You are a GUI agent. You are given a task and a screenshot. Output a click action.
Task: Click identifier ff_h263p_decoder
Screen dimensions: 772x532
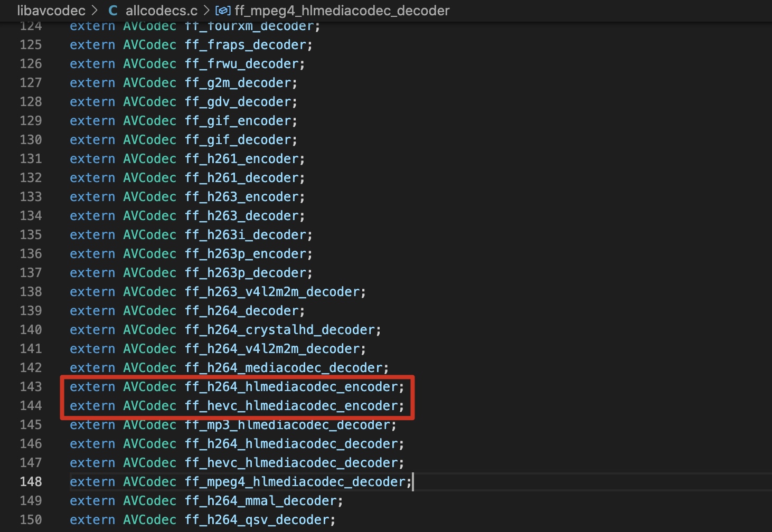pos(246,273)
